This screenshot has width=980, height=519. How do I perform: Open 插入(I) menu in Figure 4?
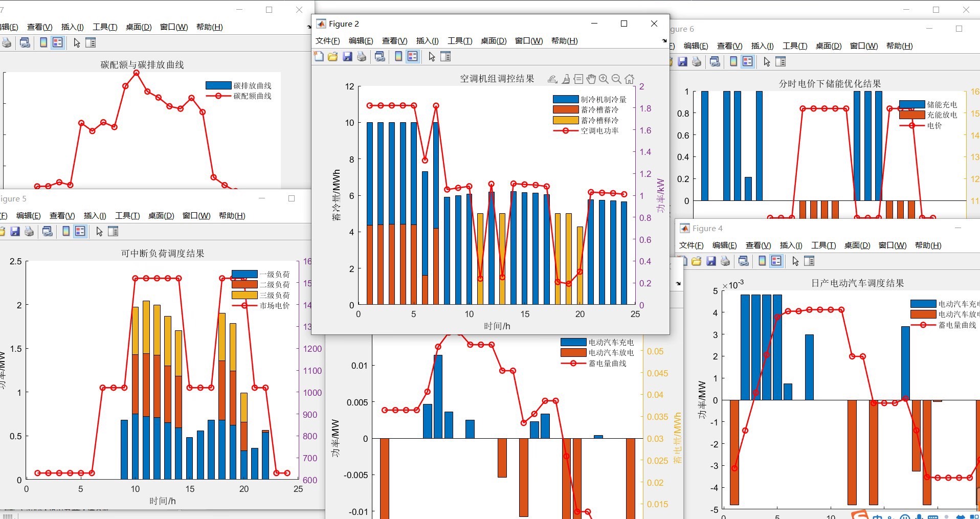click(791, 245)
